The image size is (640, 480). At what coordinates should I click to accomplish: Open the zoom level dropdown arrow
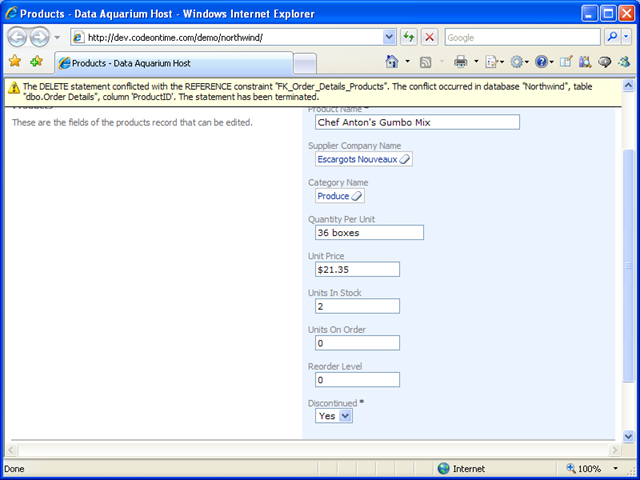[x=616, y=469]
